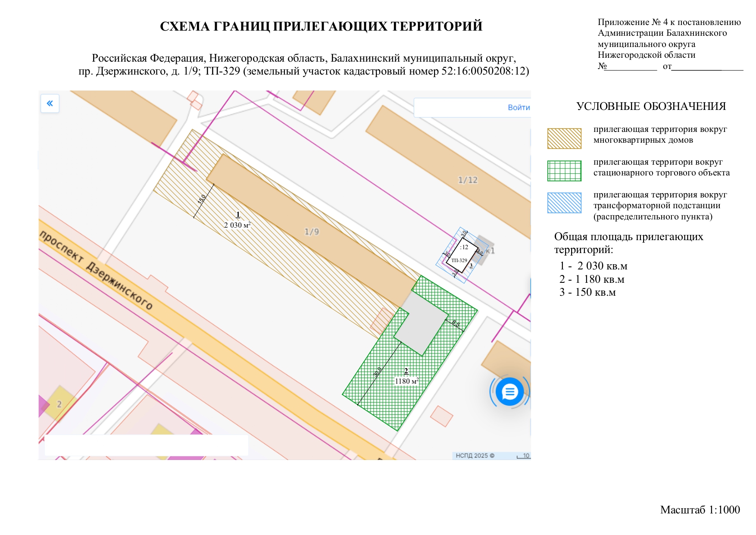The width and height of the screenshot is (756, 535).
Task: Click the Масштаб 1:1000 scale text
Action: click(x=700, y=510)
